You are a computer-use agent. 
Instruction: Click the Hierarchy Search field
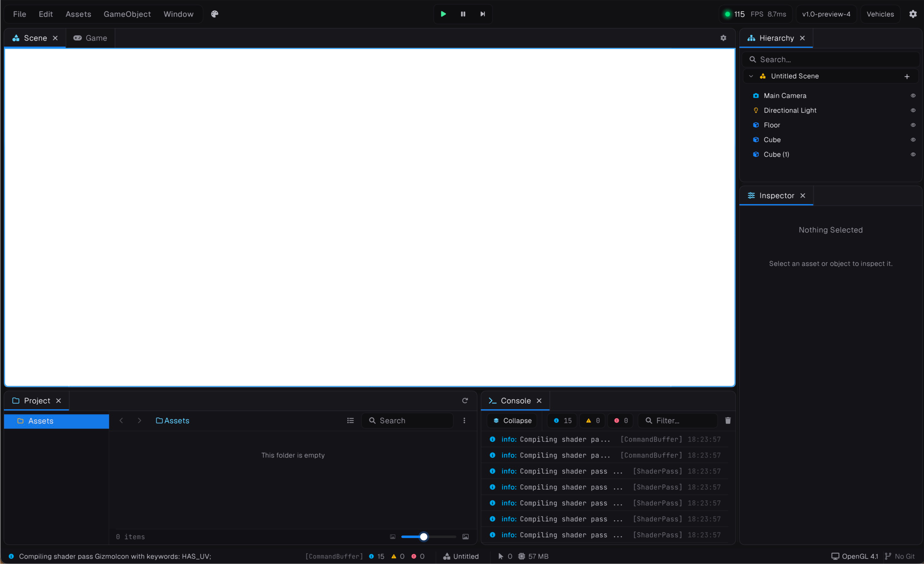click(x=830, y=59)
